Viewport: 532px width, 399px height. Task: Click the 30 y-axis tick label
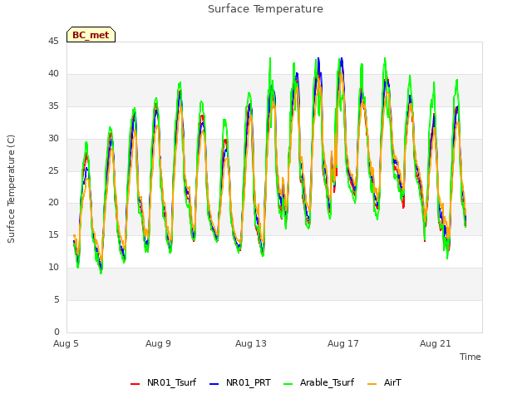53,138
